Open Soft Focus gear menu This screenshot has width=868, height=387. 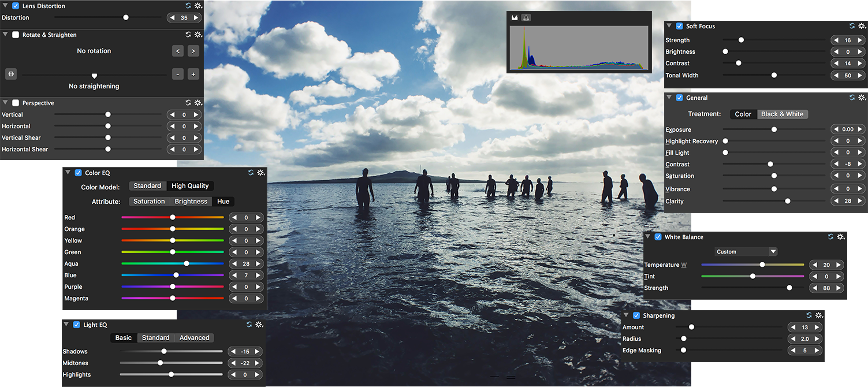862,26
